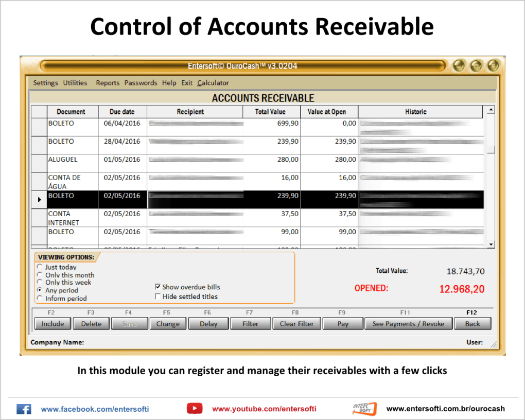Click the EnterSoft logo in footer
Screen dimensions: 525x420
click(x=364, y=409)
